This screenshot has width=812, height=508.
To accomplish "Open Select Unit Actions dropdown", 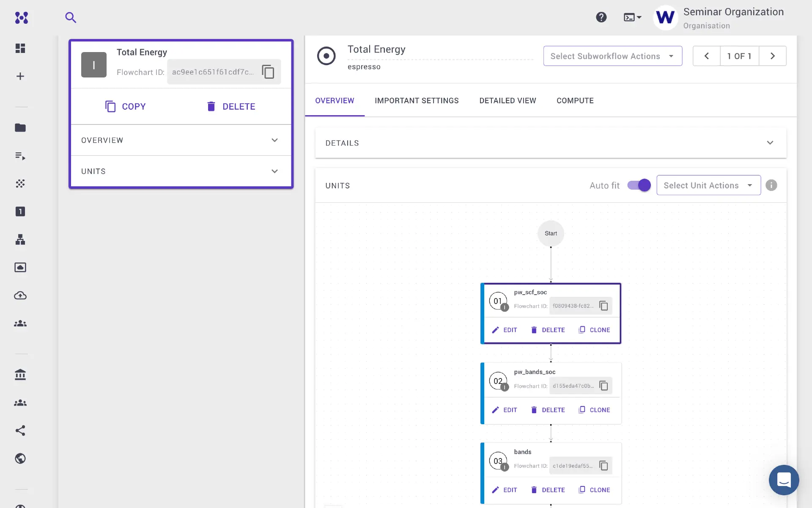I will pos(708,185).
